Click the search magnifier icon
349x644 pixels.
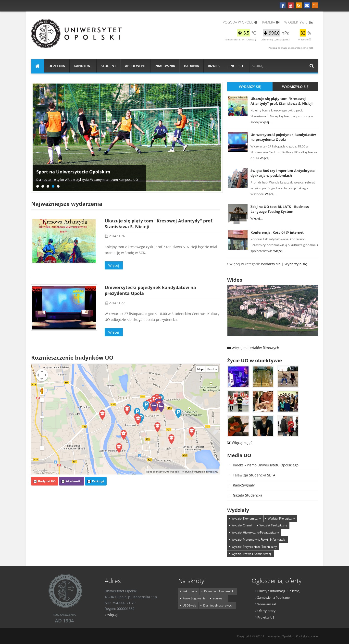pos(312,66)
